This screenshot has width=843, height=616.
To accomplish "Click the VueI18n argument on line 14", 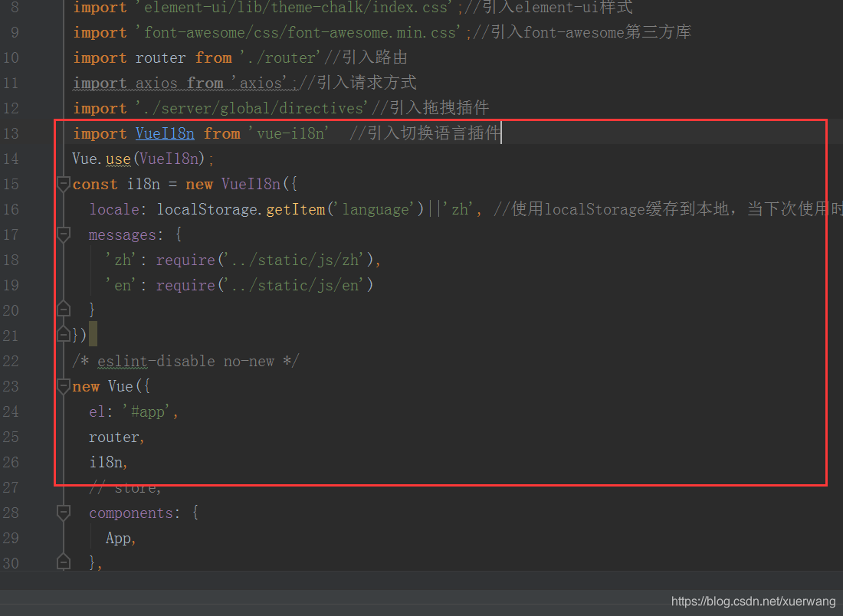I will coord(169,159).
